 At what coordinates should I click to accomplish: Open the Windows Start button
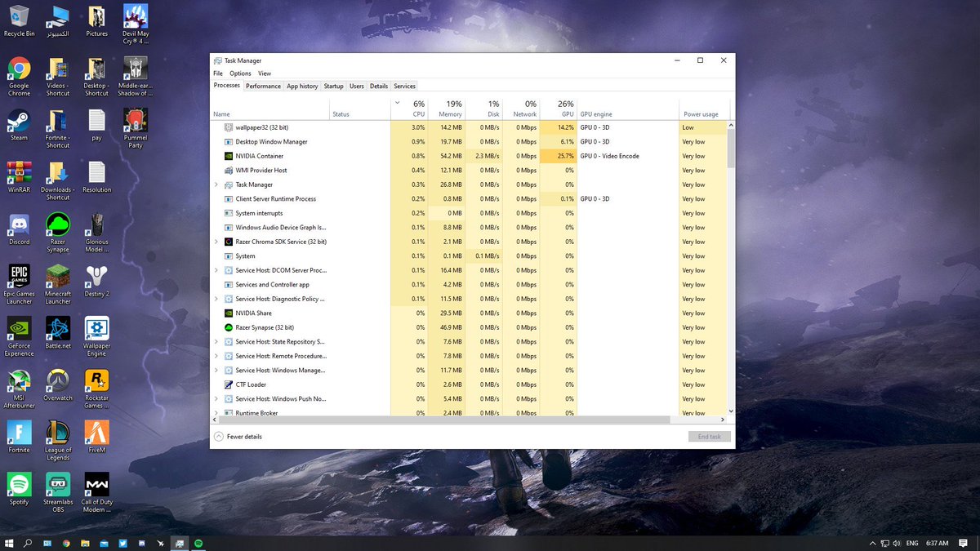[9, 543]
